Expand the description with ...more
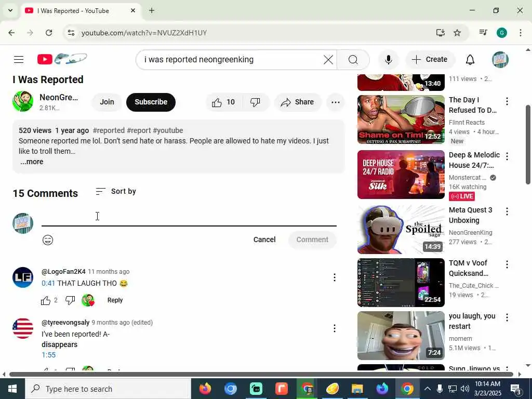 tap(32, 162)
